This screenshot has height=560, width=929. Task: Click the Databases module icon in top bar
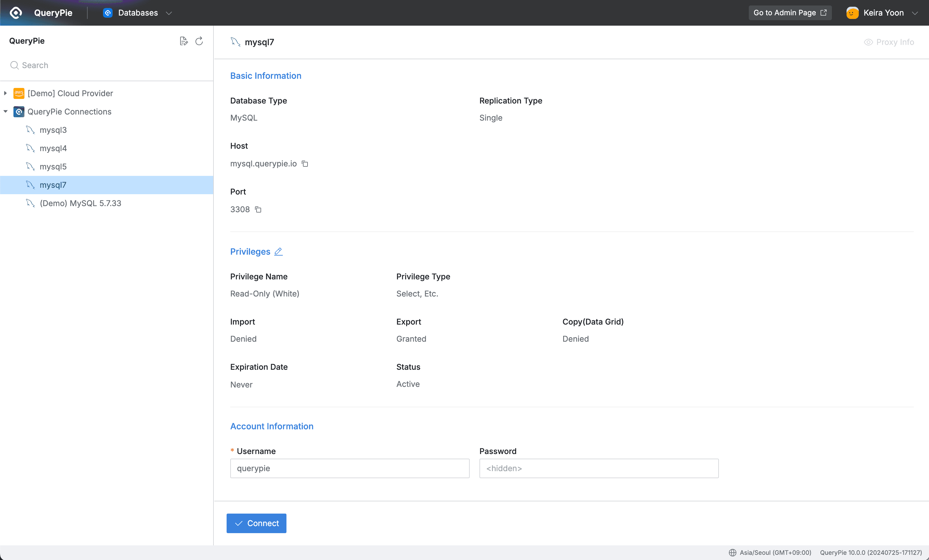107,13
